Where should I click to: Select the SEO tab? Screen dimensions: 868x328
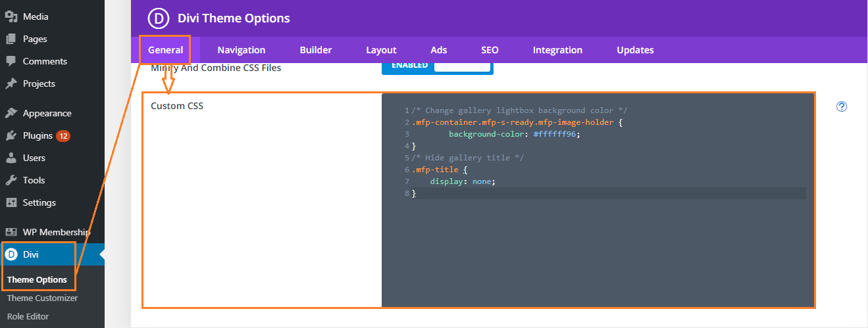[x=490, y=50]
